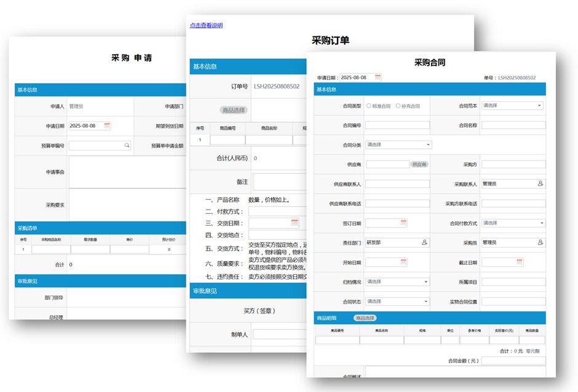The height and width of the screenshot is (392, 578).
Task: Select the 标准合同 radio button
Action: coord(369,106)
